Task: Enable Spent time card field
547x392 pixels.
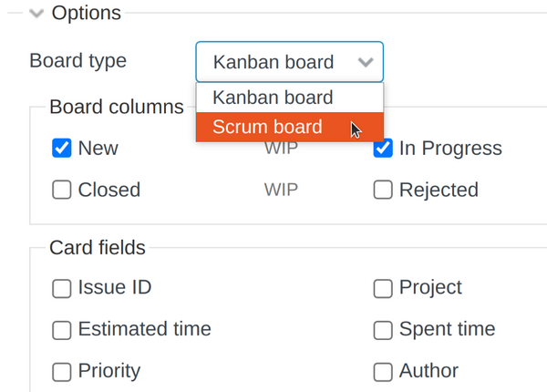Action: click(383, 330)
